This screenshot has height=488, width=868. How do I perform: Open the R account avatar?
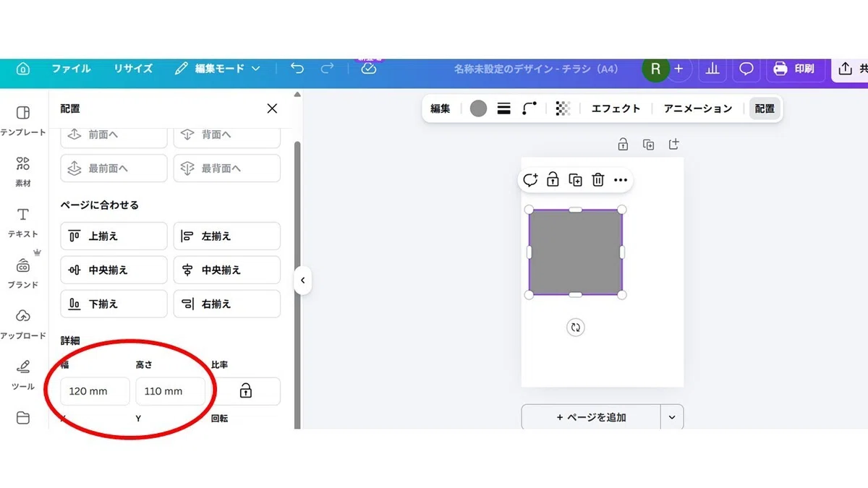(x=655, y=69)
